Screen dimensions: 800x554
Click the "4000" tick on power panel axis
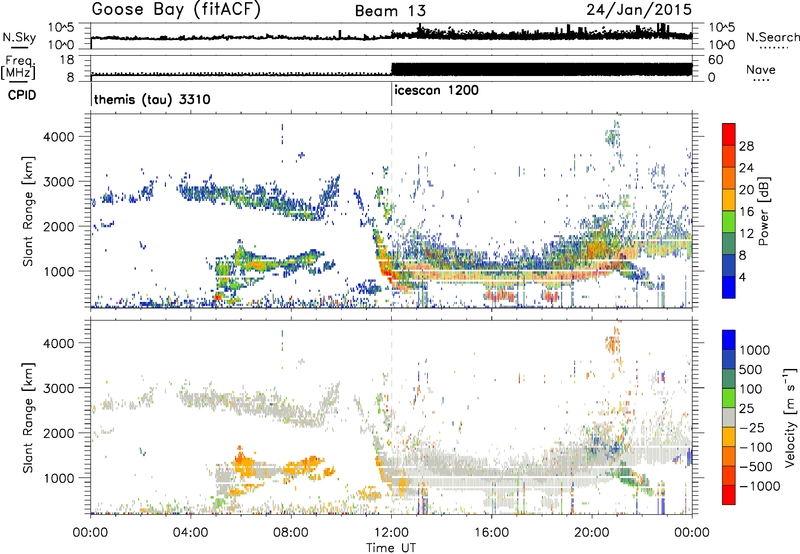pos(58,137)
